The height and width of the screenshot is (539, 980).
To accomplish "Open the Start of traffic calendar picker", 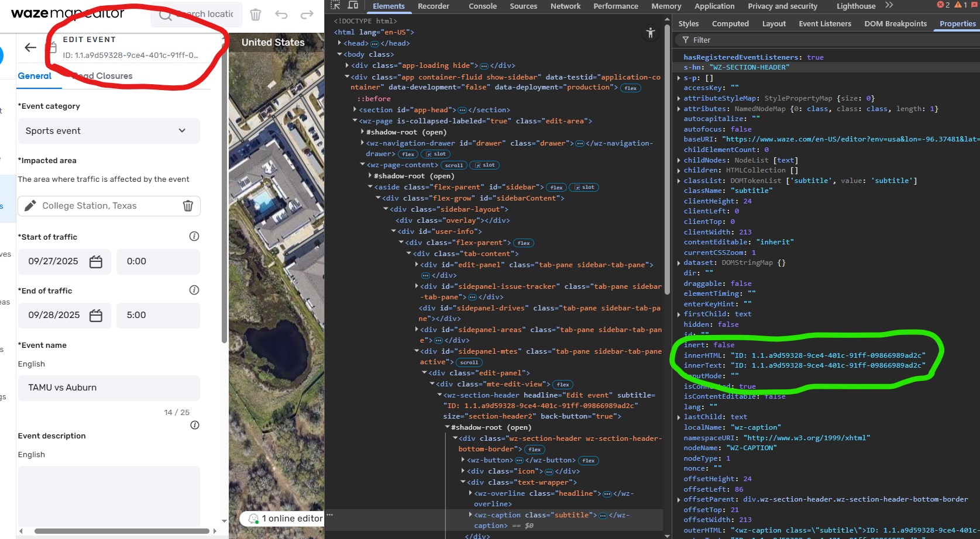I will click(96, 262).
